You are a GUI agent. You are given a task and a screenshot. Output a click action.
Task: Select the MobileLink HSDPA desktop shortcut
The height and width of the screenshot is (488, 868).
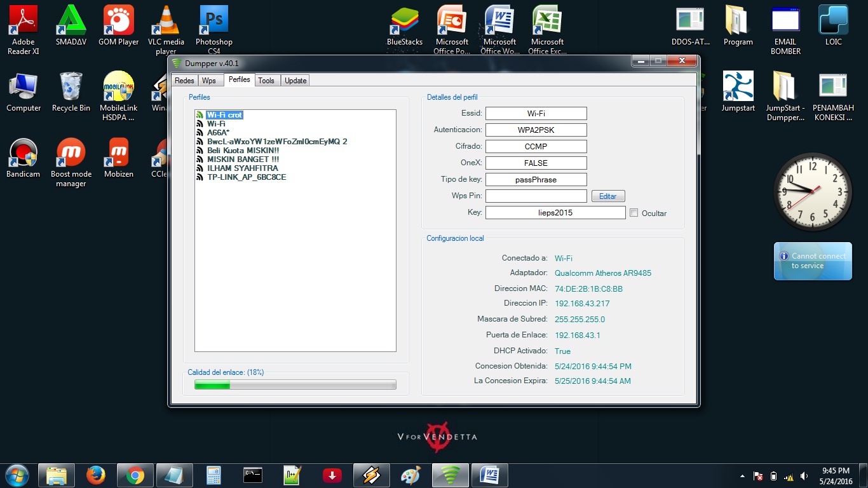(x=119, y=95)
